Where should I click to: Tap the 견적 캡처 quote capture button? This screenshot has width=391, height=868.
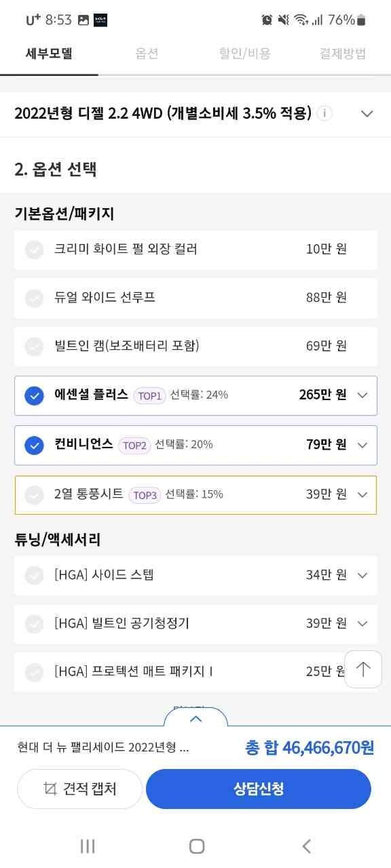point(79,789)
